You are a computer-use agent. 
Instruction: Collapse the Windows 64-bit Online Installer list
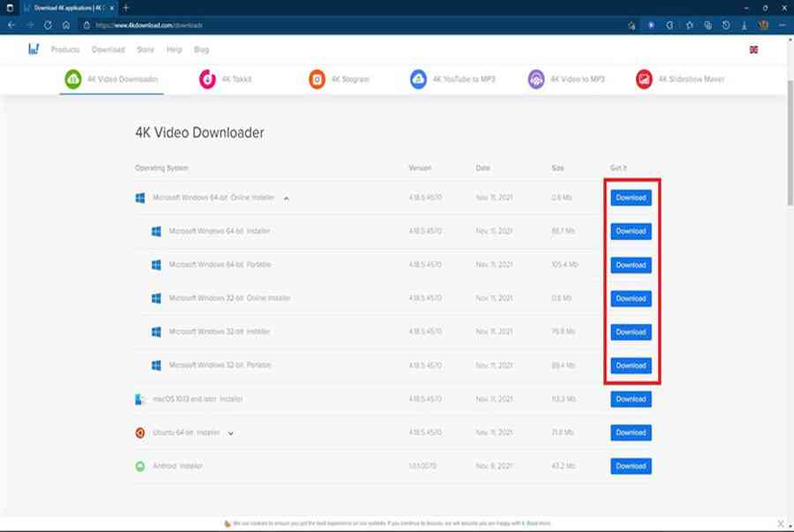click(287, 199)
